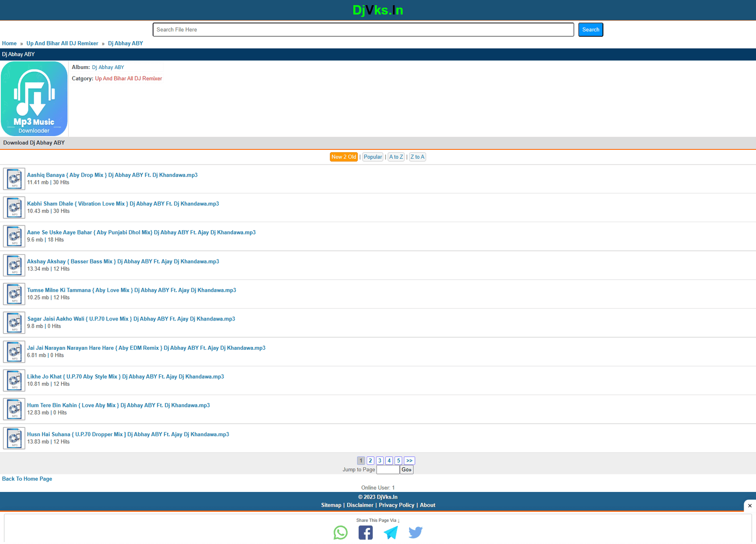Image resolution: width=756 pixels, height=544 pixels.
Task: Navigate to Home in the breadcrumb
Action: click(9, 43)
